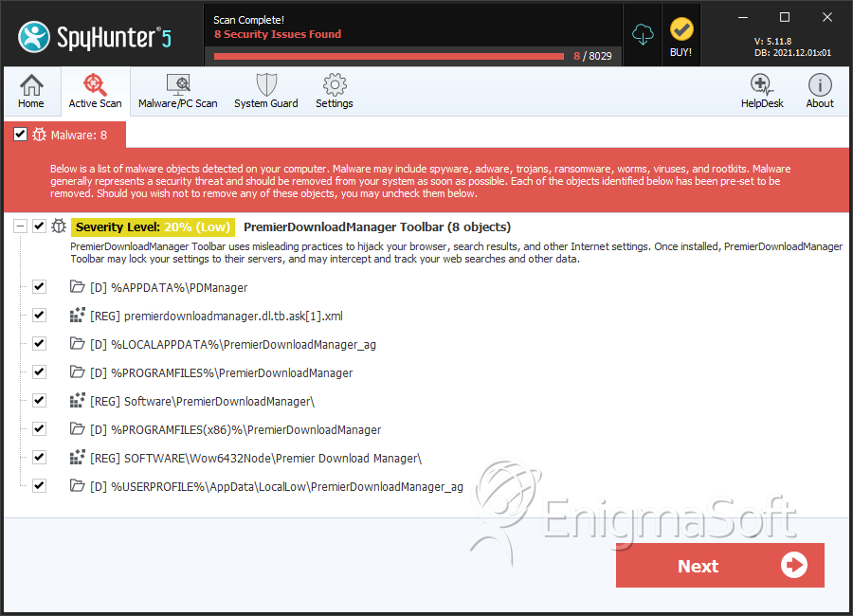Uncheck the Software\PremierDownloadManager\ registry checkbox
The width and height of the screenshot is (853, 616).
[x=39, y=401]
